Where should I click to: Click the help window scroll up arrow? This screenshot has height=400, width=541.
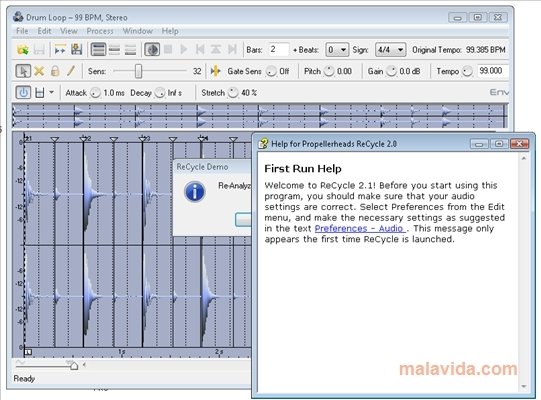524,158
